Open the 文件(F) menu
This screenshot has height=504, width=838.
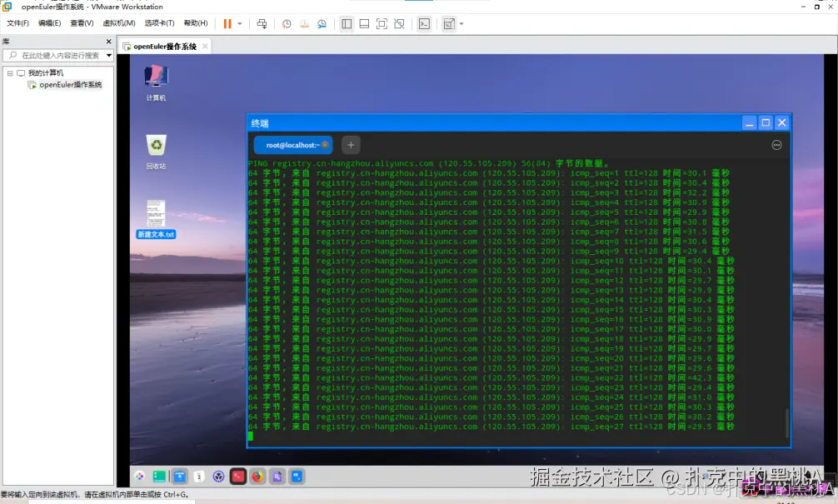(x=17, y=23)
